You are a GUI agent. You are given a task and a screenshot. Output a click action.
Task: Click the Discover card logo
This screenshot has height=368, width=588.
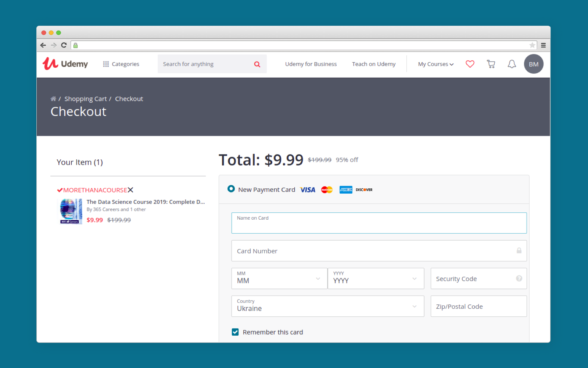(364, 190)
